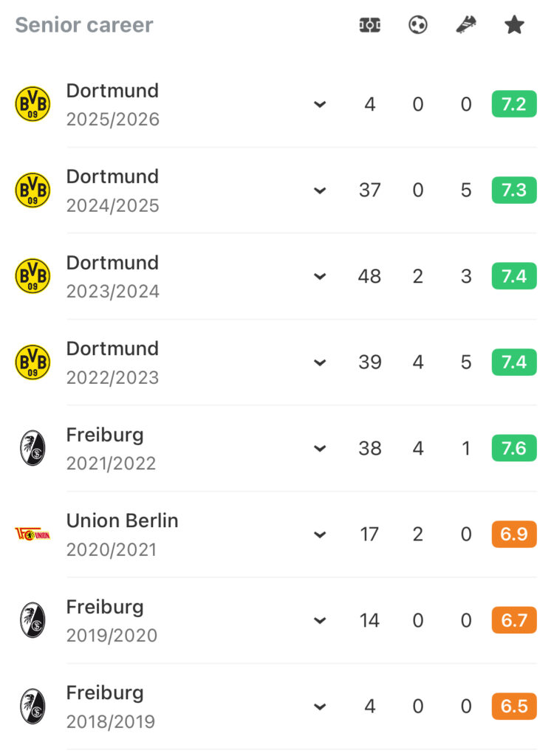Click the goals soccer ball icon
The height and width of the screenshot is (756, 554).
pyautogui.click(x=418, y=25)
